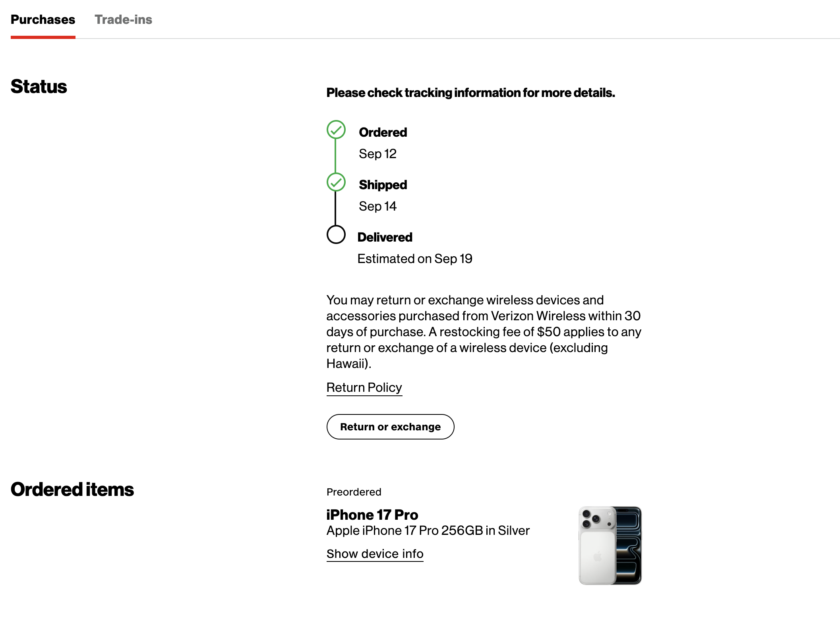
Task: Select the Purchases tab
Action: [43, 19]
